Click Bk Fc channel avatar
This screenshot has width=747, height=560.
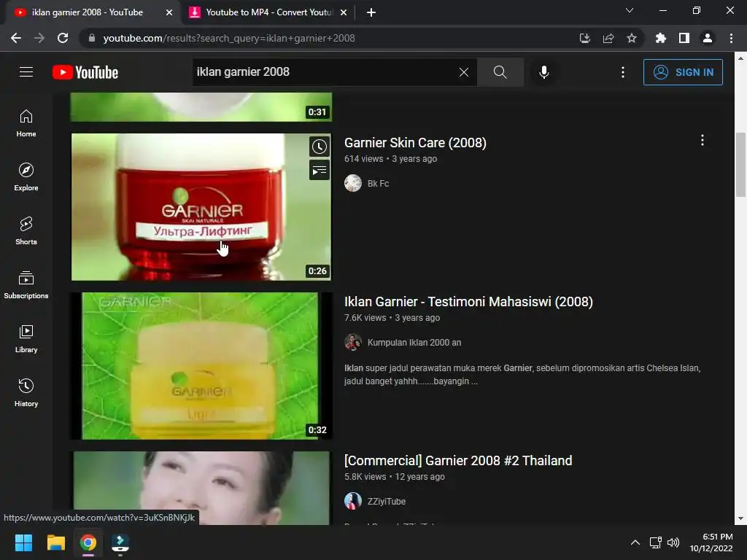pyautogui.click(x=353, y=183)
